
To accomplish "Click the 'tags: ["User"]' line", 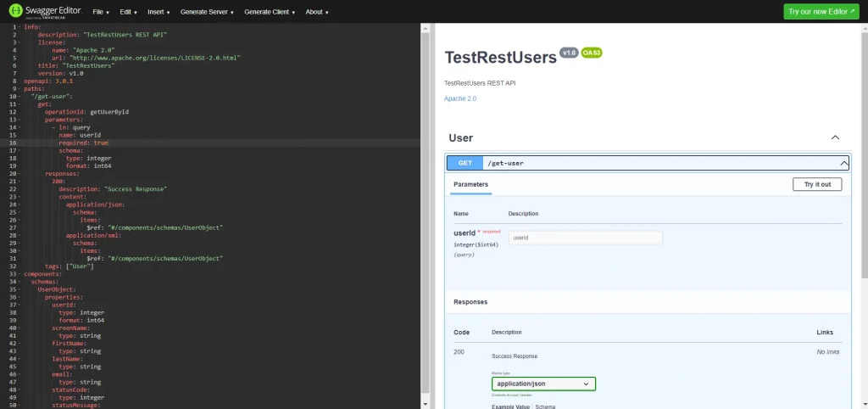I will coord(70,266).
